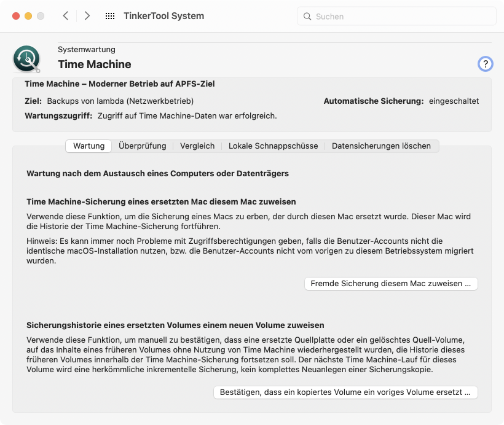Click the TinkerTool System window title
The image size is (504, 425).
tap(164, 16)
